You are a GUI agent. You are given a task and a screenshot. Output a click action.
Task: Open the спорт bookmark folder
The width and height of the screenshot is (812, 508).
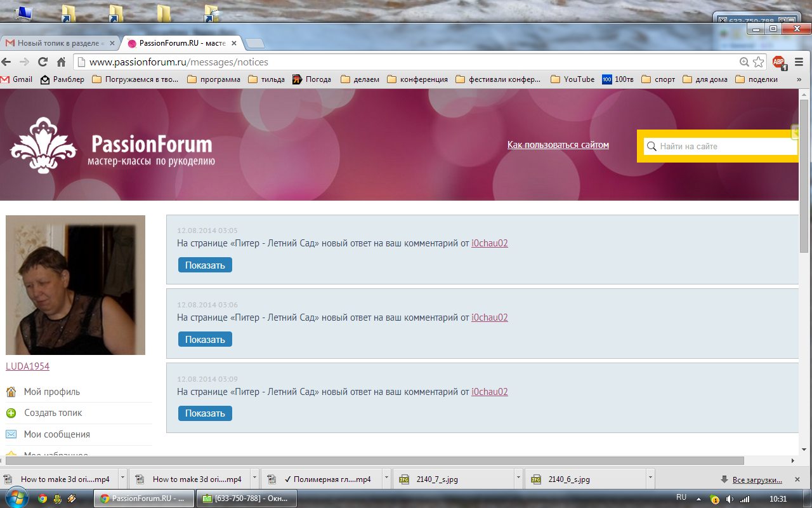[x=658, y=79]
